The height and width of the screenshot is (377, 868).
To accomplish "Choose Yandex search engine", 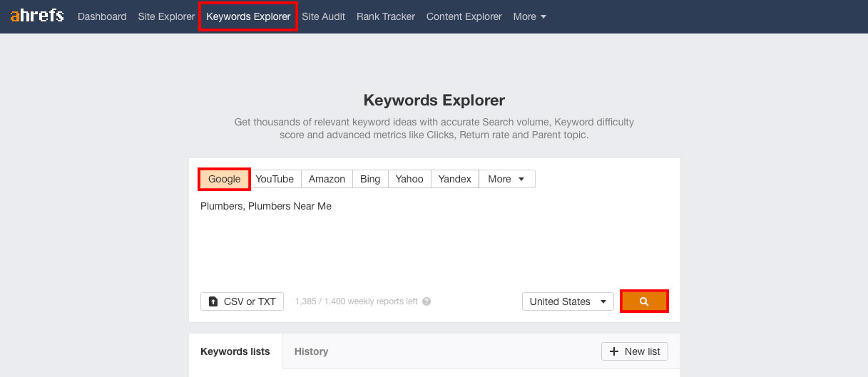I will pos(454,179).
